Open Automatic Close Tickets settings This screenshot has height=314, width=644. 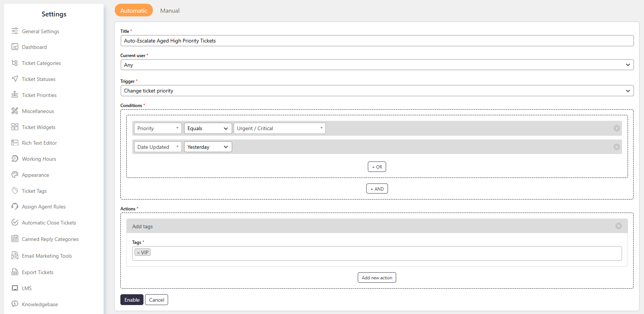pos(49,223)
